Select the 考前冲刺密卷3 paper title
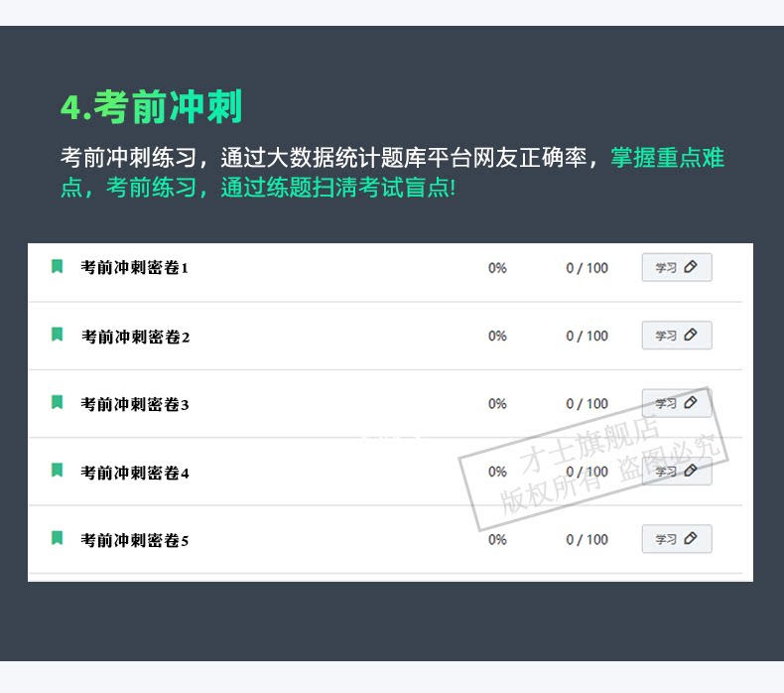Screen dimensions: 784x693 (134, 404)
